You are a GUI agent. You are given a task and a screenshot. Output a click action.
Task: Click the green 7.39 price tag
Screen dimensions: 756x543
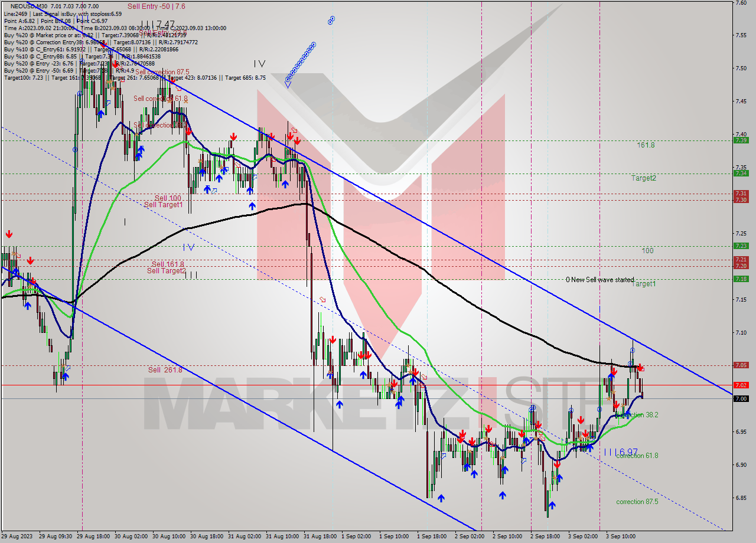tap(741, 140)
